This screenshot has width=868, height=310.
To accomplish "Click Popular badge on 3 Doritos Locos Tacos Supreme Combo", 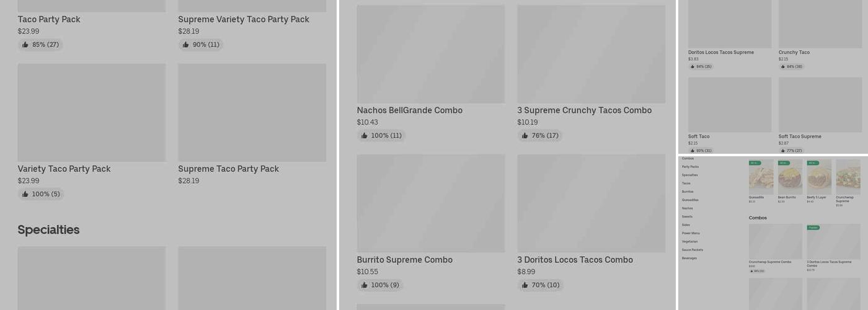I will click(x=813, y=228).
